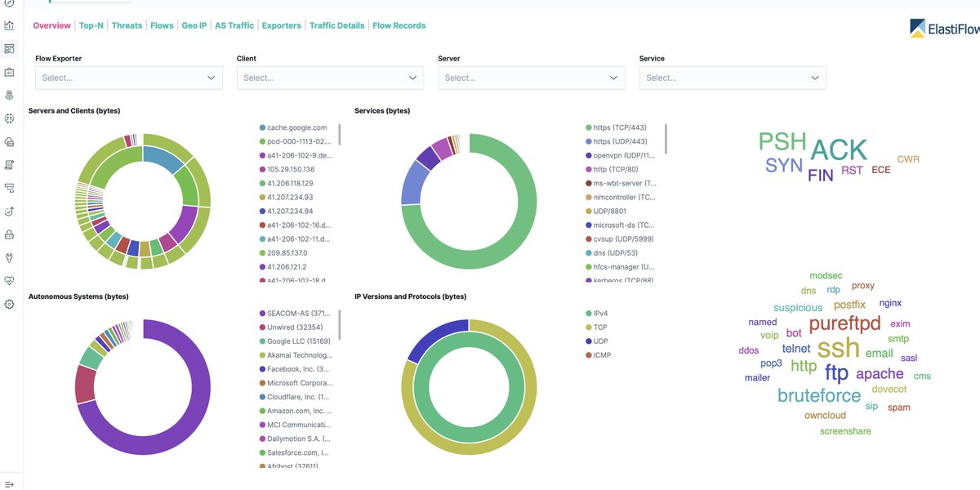
Task: Click ssh in the threats word cloud
Action: (x=839, y=347)
